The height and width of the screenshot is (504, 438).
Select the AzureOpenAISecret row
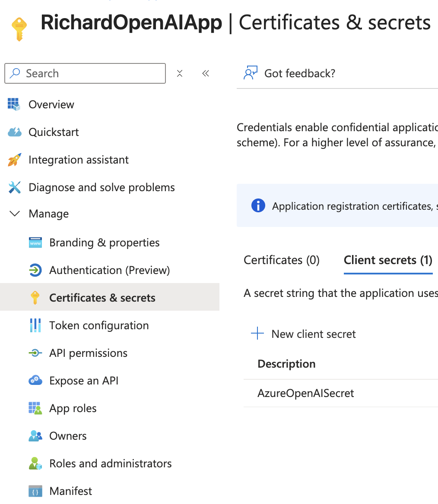[306, 393]
